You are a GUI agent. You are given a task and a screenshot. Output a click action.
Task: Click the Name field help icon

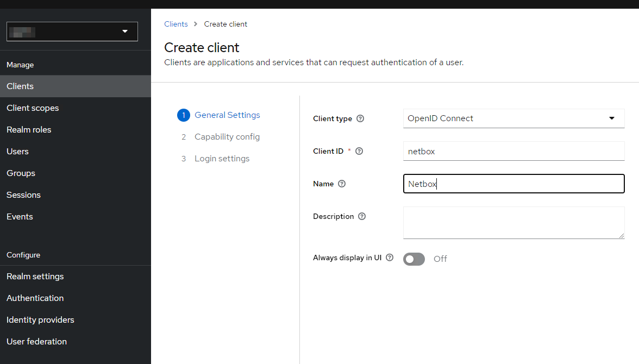342,184
